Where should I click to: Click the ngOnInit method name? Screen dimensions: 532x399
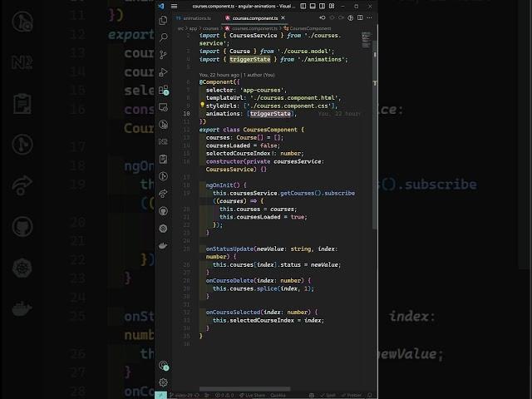click(x=219, y=185)
